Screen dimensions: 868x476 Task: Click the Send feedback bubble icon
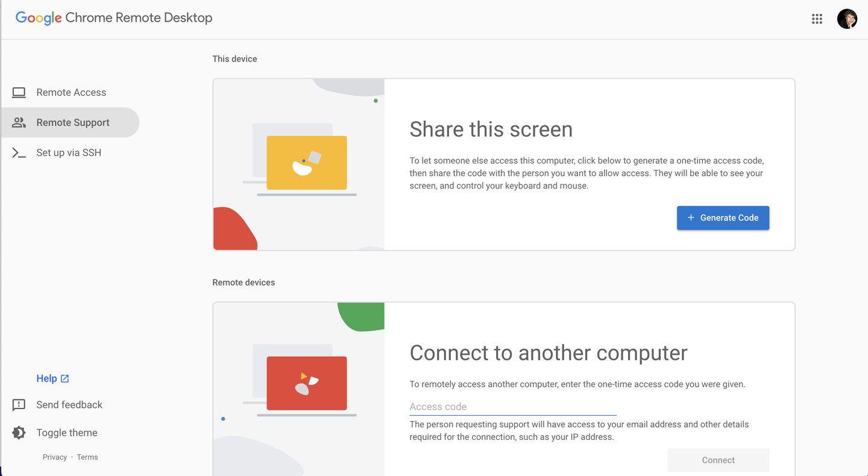[19, 405]
